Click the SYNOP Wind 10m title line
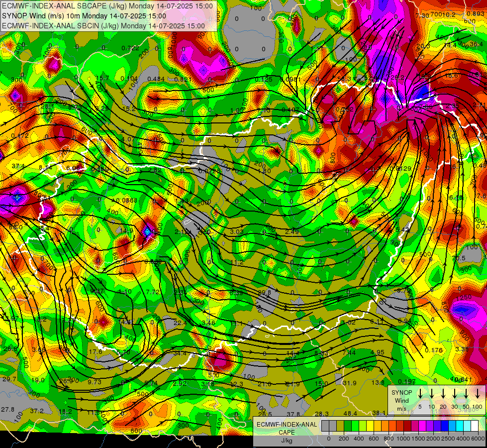Screen dimensions: 487x448 (x=84, y=16)
